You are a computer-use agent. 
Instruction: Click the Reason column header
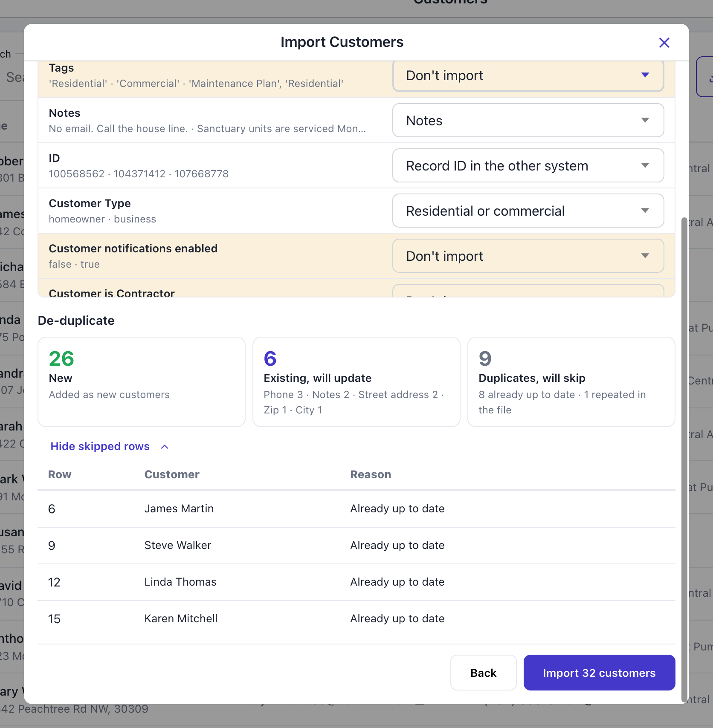(371, 474)
